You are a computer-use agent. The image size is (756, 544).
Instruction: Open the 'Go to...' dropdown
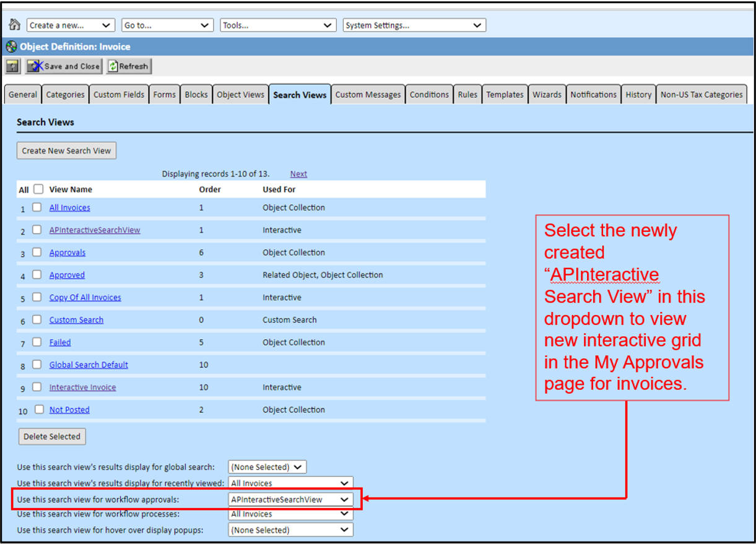pyautogui.click(x=167, y=25)
